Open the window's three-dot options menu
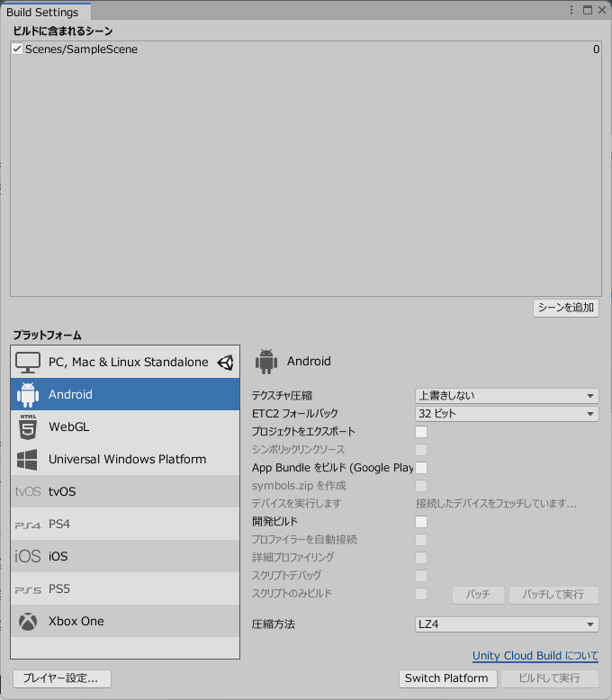This screenshot has width=612, height=700. click(x=571, y=10)
